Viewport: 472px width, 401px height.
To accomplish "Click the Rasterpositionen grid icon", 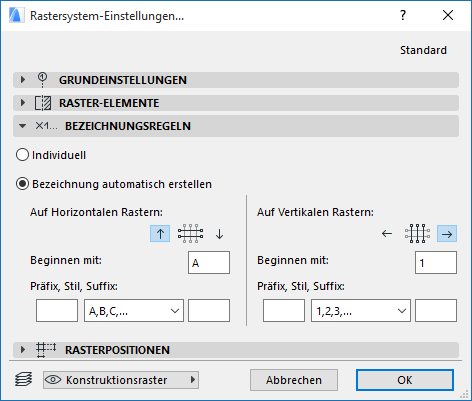I will [x=46, y=350].
